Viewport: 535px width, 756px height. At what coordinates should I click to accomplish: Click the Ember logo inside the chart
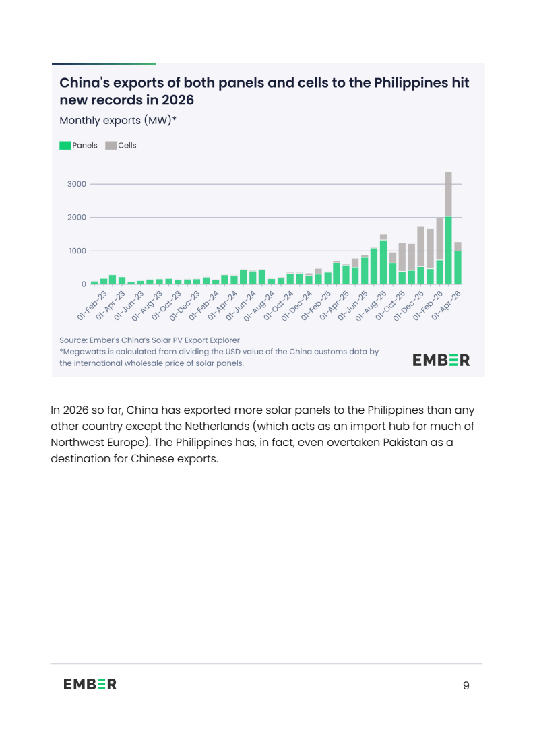pos(441,360)
